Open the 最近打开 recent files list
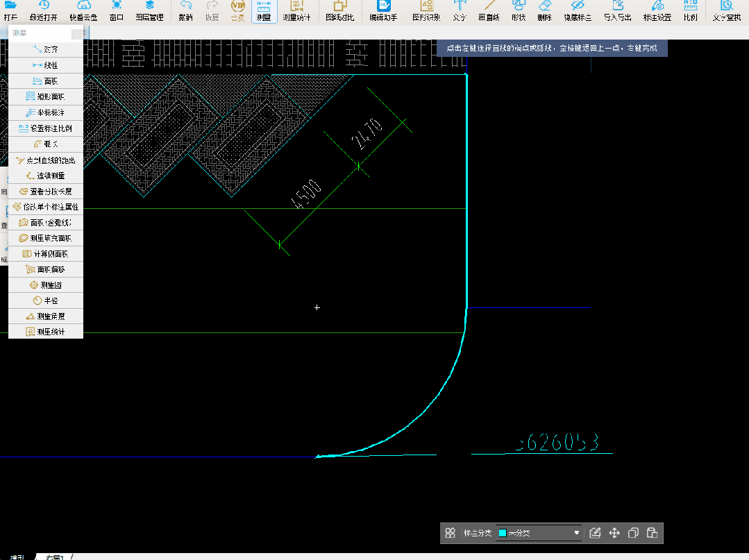Screen dimensions: 749x560 44,10
